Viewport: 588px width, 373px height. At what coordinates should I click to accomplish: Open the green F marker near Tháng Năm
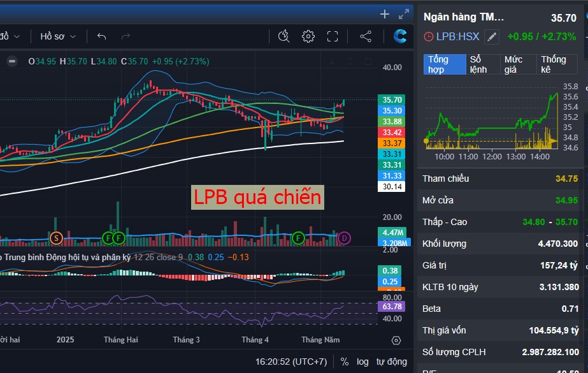coord(298,238)
